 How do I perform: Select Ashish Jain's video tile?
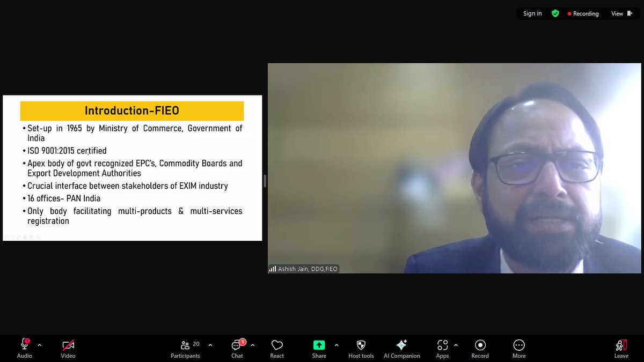[454, 168]
